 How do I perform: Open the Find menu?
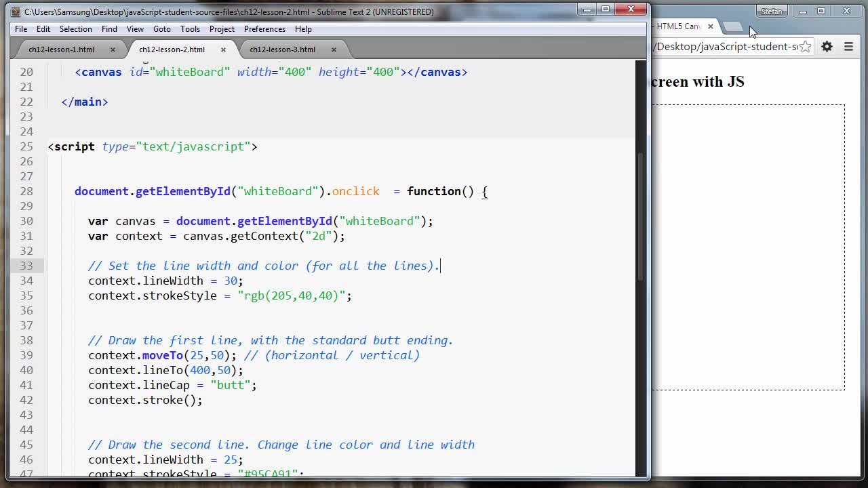point(109,29)
